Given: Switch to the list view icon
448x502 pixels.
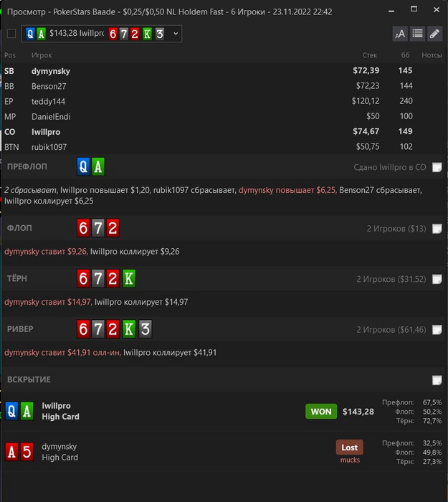Looking at the screenshot, I should coord(417,34).
